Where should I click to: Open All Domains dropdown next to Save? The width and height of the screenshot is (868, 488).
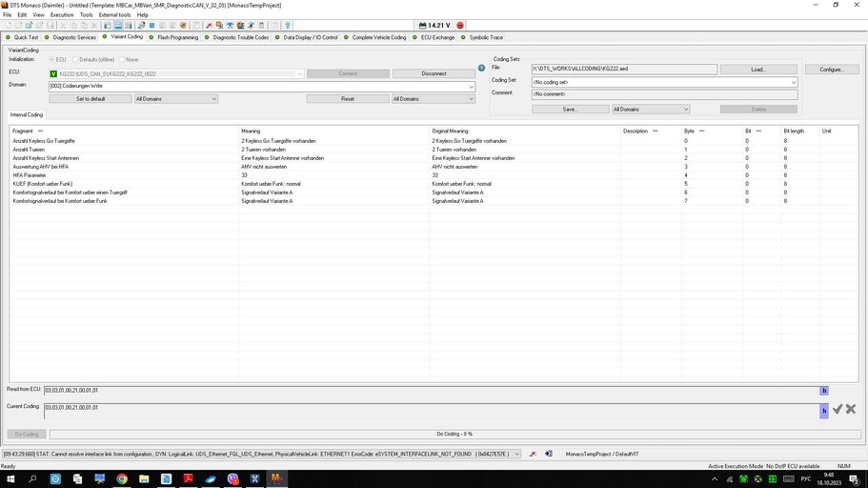[651, 109]
